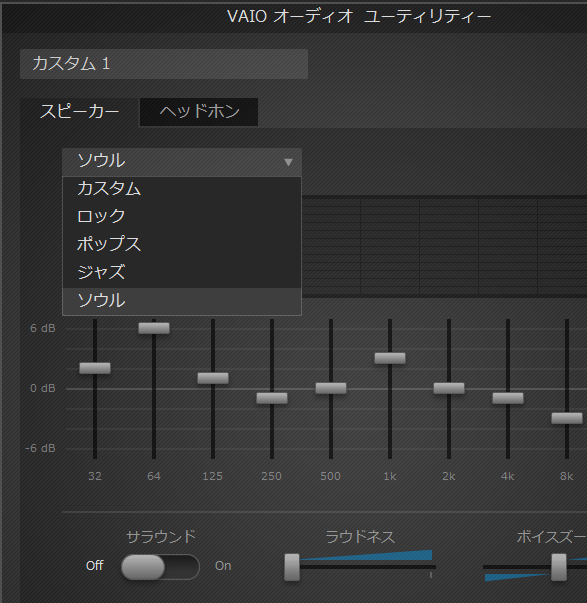587x603 pixels.
Task: Click the 1k band slider knob
Action: [390, 358]
